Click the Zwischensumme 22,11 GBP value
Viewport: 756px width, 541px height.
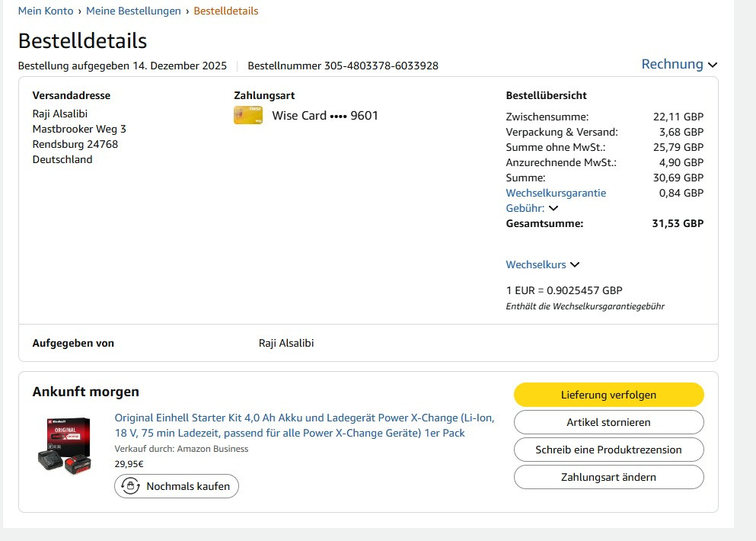point(678,117)
